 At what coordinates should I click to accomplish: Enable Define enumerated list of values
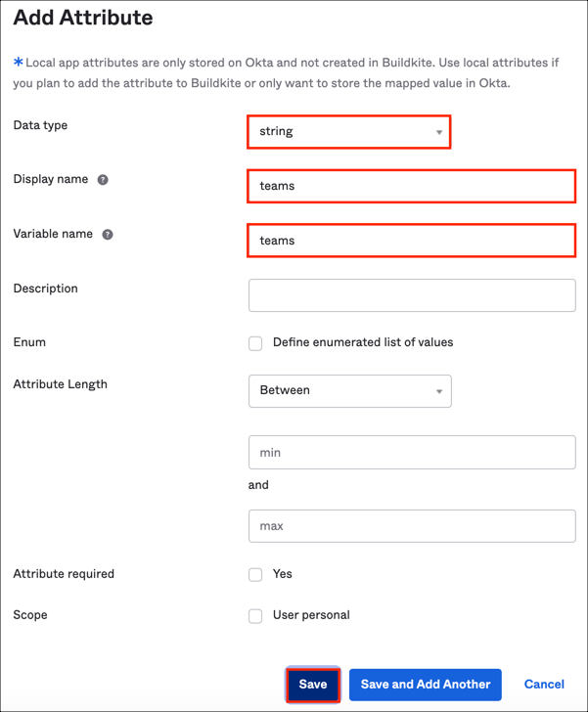tap(255, 343)
